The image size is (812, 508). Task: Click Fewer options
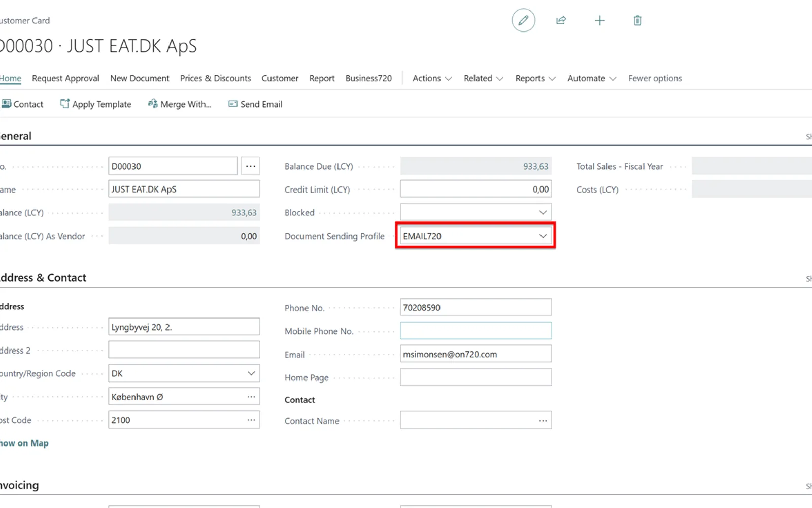[x=655, y=78]
